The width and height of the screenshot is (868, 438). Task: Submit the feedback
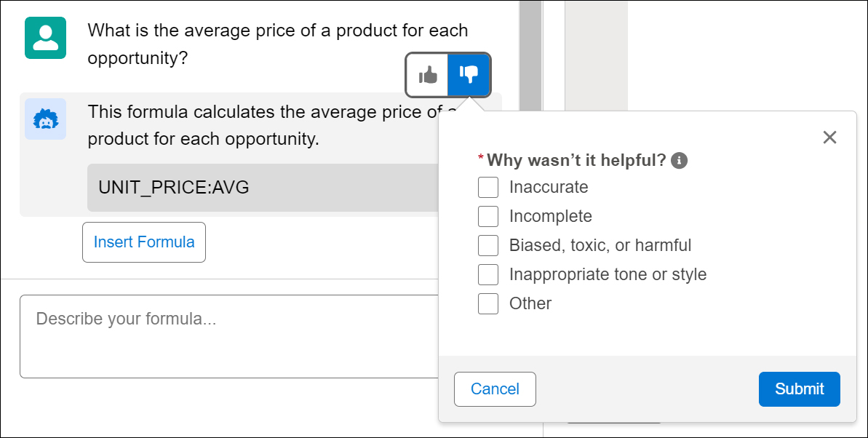(800, 389)
